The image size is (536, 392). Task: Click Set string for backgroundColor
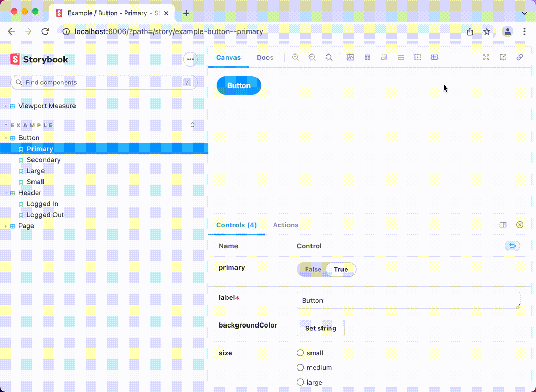(320, 328)
